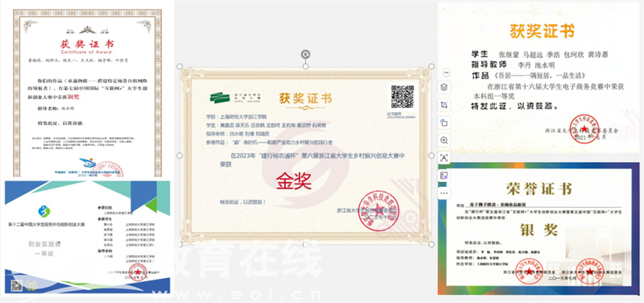This screenshot has height=303, width=644.
Task: Click the top-middle selection handle
Action: (x=306, y=67)
